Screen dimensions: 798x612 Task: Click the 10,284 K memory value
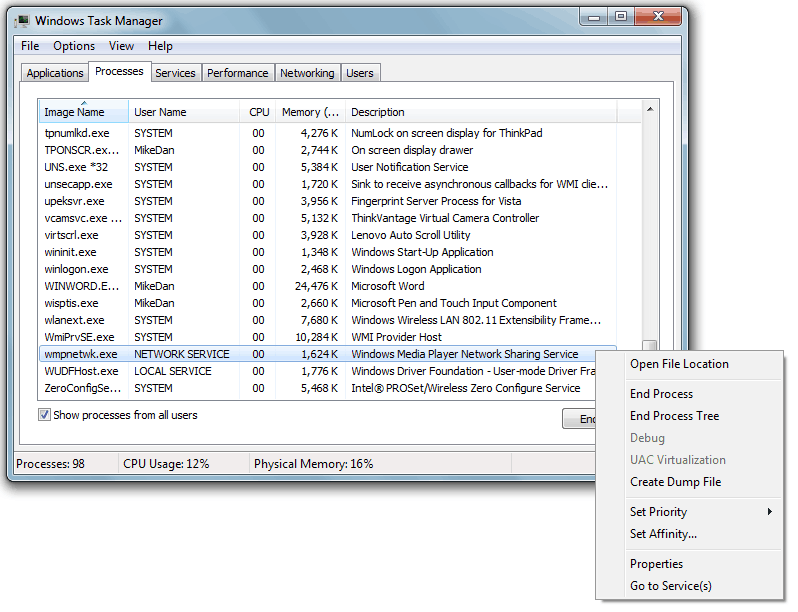[x=316, y=337]
